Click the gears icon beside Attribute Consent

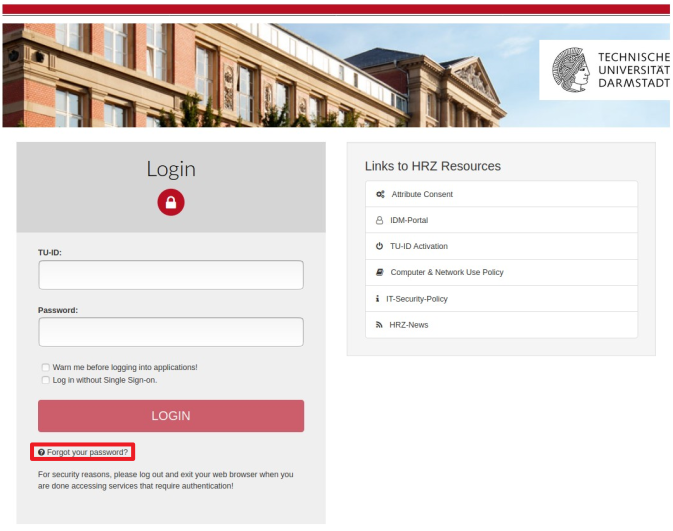point(380,194)
